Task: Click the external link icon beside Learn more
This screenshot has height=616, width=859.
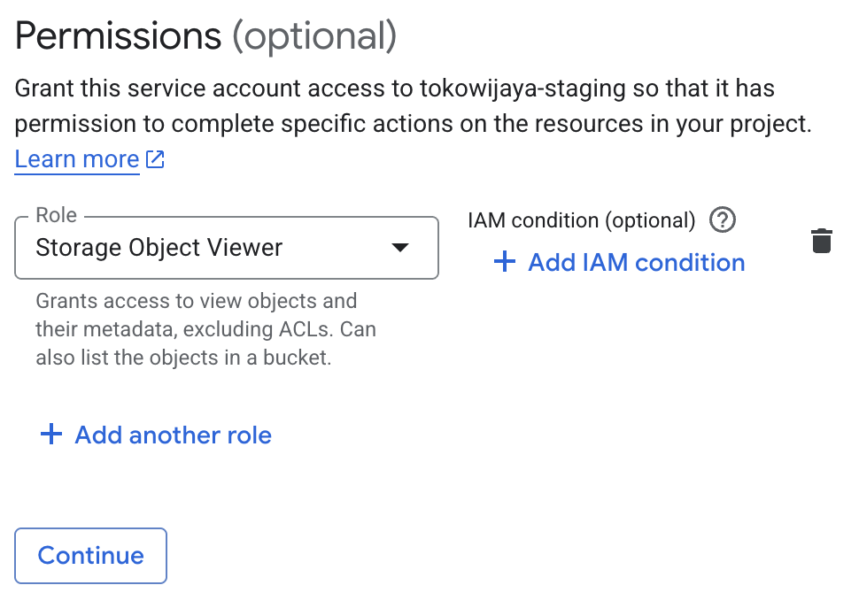Action: 156,160
